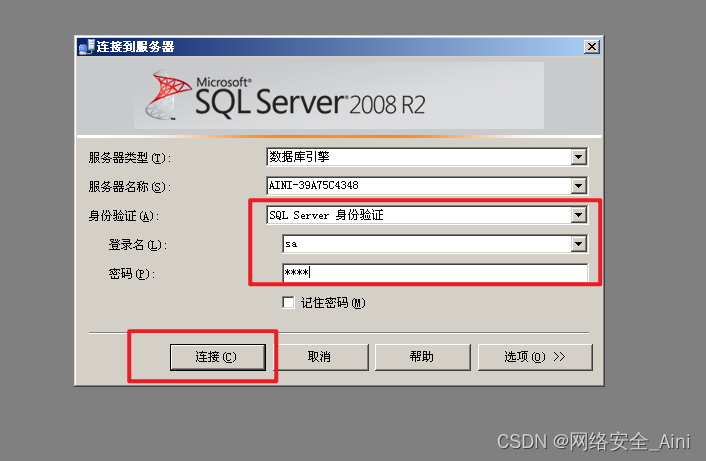Click the 连接(C) connect button
The height and width of the screenshot is (461, 706).
(218, 357)
